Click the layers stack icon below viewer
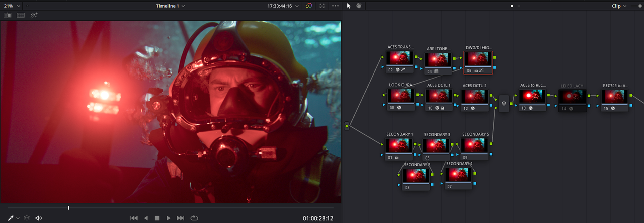 [x=27, y=218]
